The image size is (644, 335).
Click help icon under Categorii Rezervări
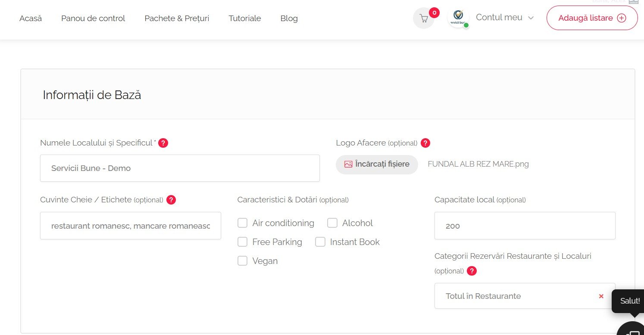[472, 271]
